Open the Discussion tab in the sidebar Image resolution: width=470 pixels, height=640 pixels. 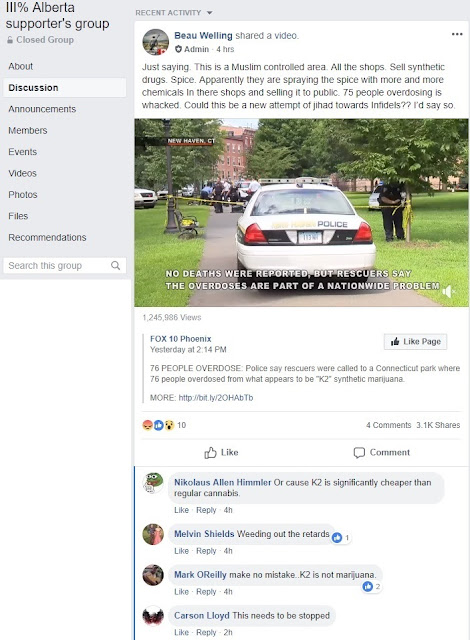[64, 88]
